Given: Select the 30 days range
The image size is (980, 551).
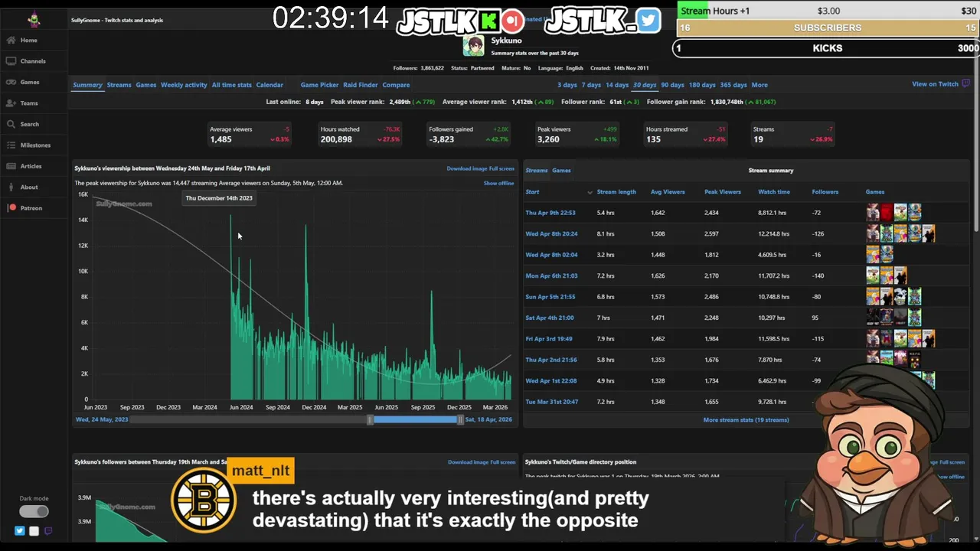Looking at the screenshot, I should pos(645,85).
